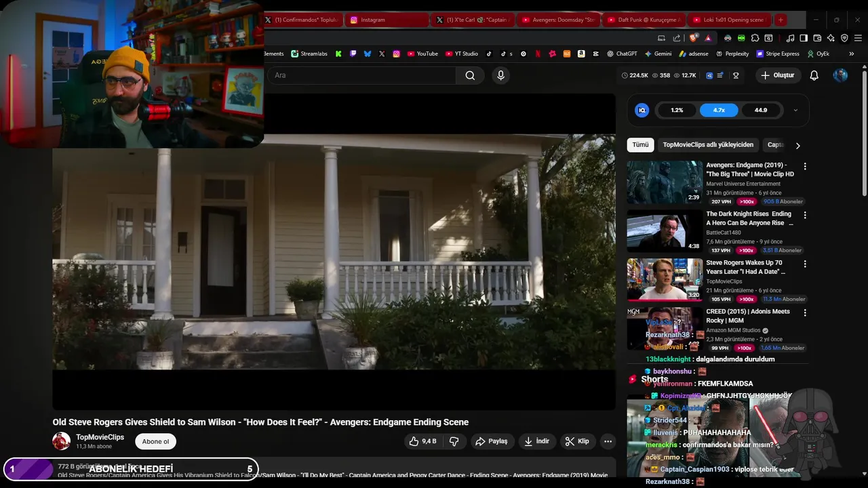Click the vidIQ trophy icon in header

(736, 75)
